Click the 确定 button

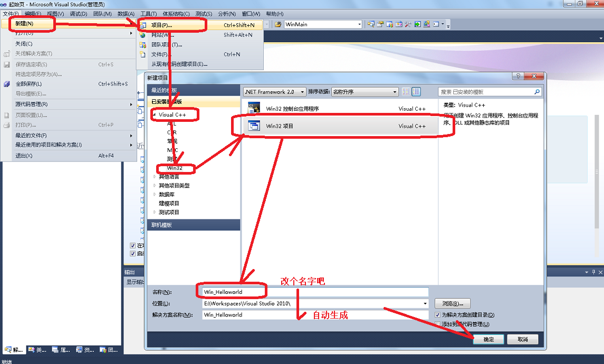coord(488,339)
